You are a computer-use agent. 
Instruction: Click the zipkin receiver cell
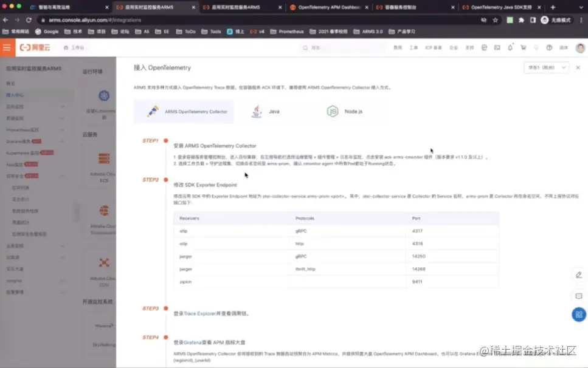pyautogui.click(x=185, y=282)
